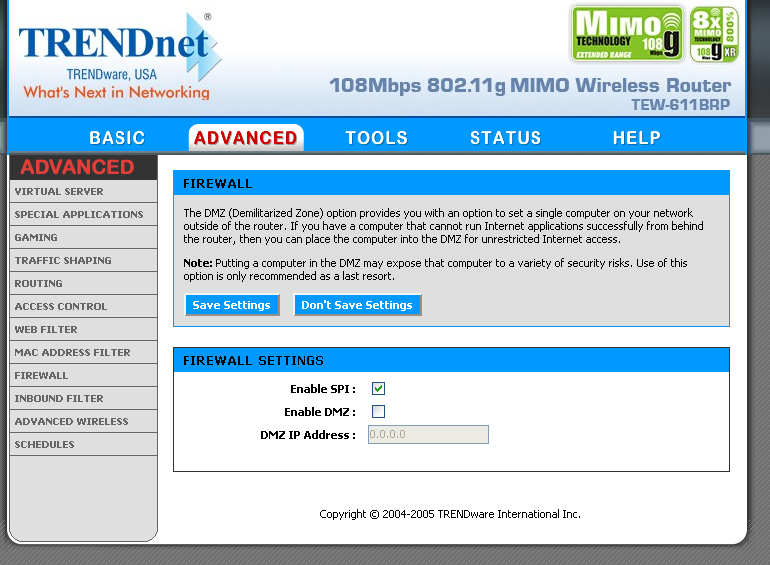Image resolution: width=770 pixels, height=565 pixels.
Task: Select Firewall in the sidebar
Action: [x=83, y=376]
